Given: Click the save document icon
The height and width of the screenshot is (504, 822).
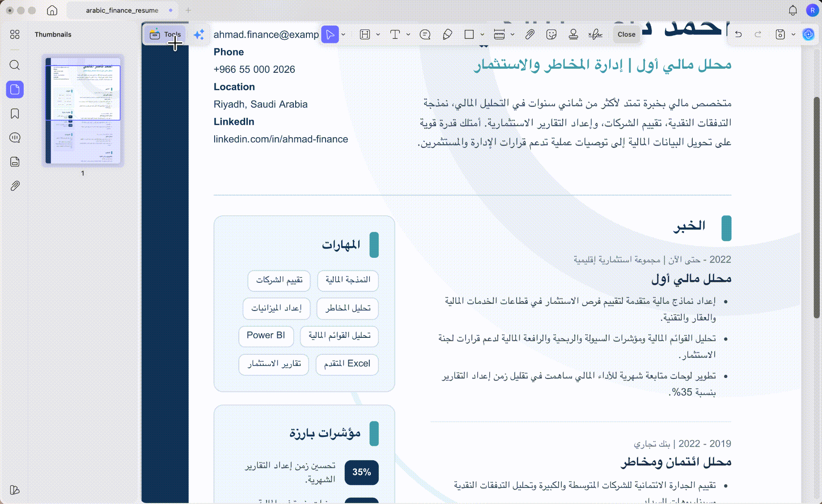Looking at the screenshot, I should pos(780,34).
